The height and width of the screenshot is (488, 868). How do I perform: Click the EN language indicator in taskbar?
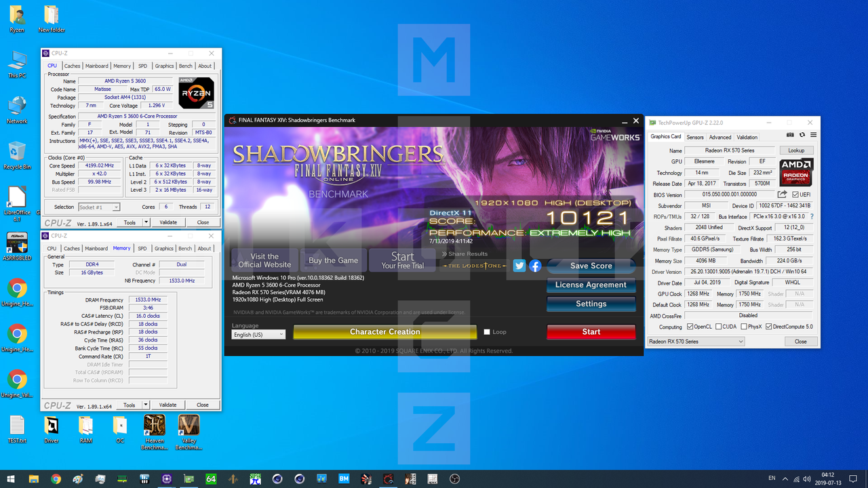[x=772, y=479]
